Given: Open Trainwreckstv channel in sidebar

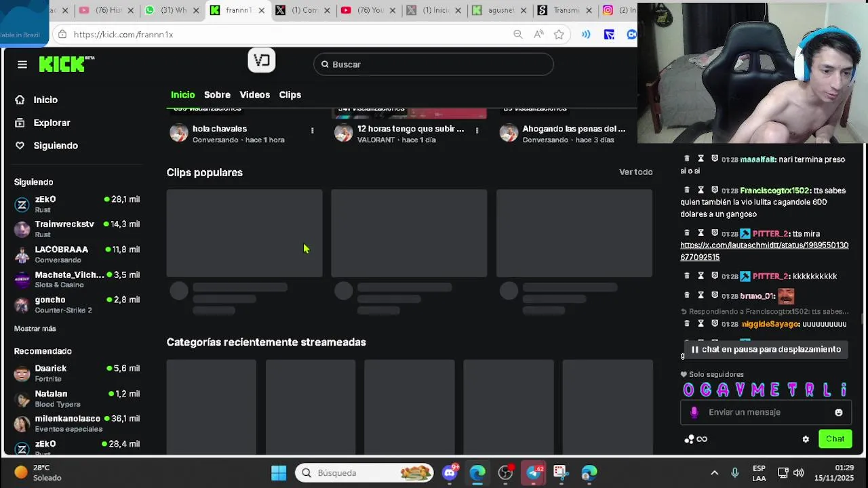Looking at the screenshot, I should tap(77, 229).
